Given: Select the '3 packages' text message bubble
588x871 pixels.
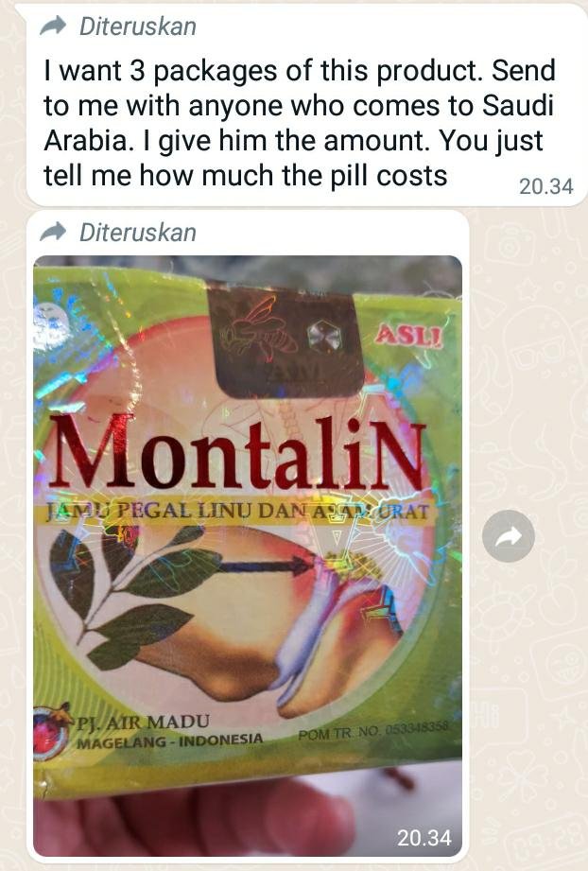Looking at the screenshot, I should (306, 105).
